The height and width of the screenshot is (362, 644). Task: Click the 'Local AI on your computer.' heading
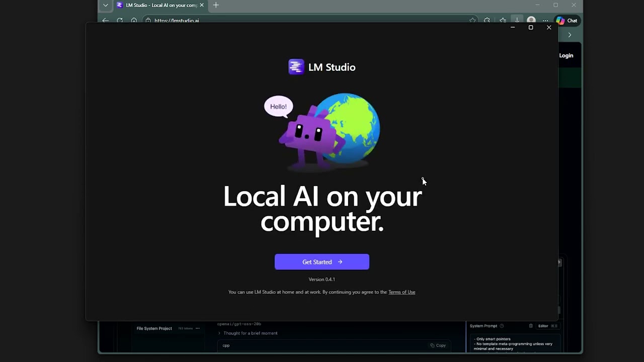click(x=322, y=209)
